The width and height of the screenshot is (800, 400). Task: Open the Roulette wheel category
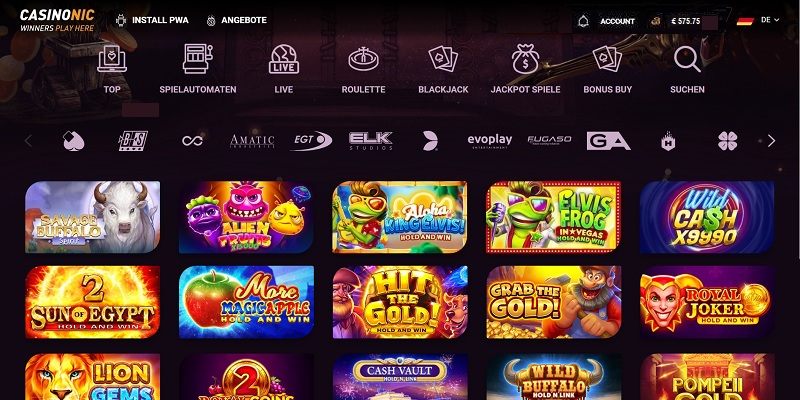coord(363,59)
